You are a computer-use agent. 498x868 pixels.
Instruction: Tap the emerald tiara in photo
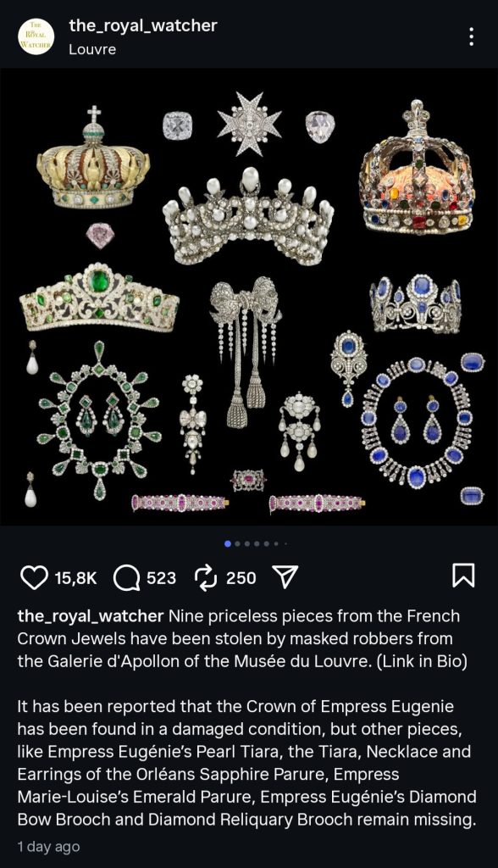[x=99, y=299]
